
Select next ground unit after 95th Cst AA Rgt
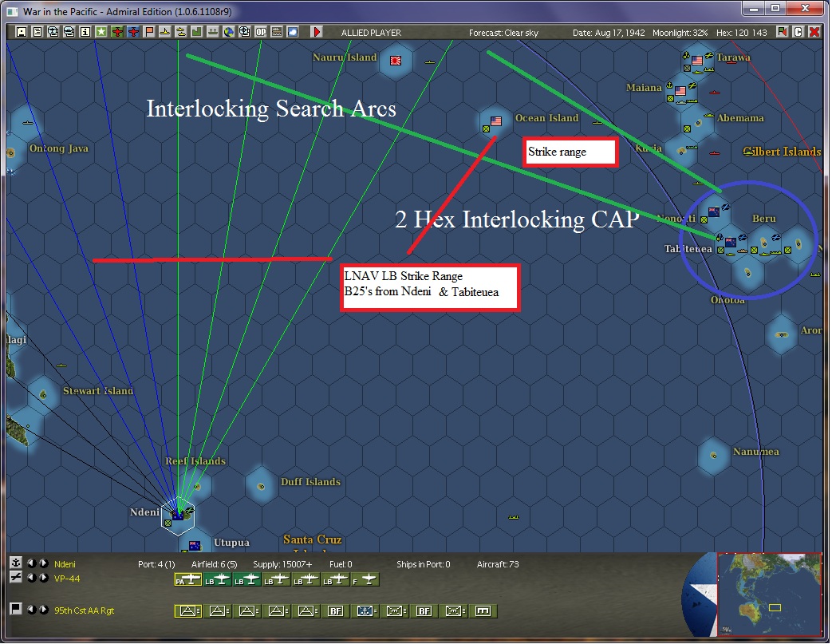click(44, 610)
